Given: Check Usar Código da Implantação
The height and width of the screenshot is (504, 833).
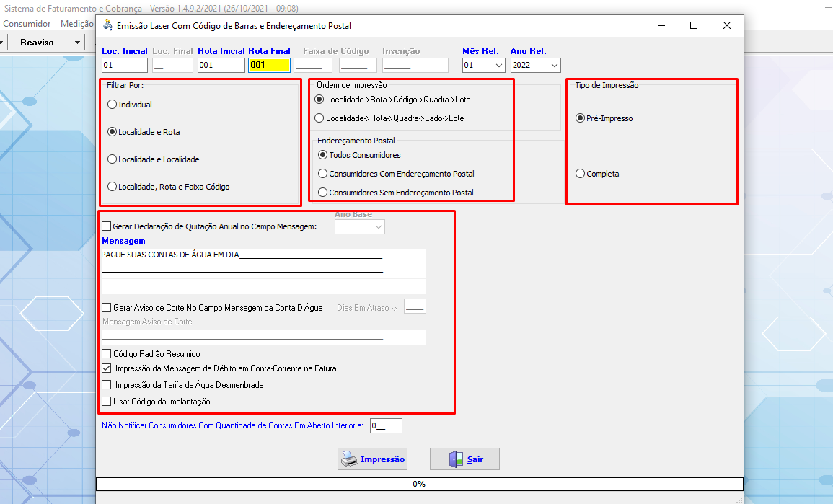Looking at the screenshot, I should click(x=107, y=402).
